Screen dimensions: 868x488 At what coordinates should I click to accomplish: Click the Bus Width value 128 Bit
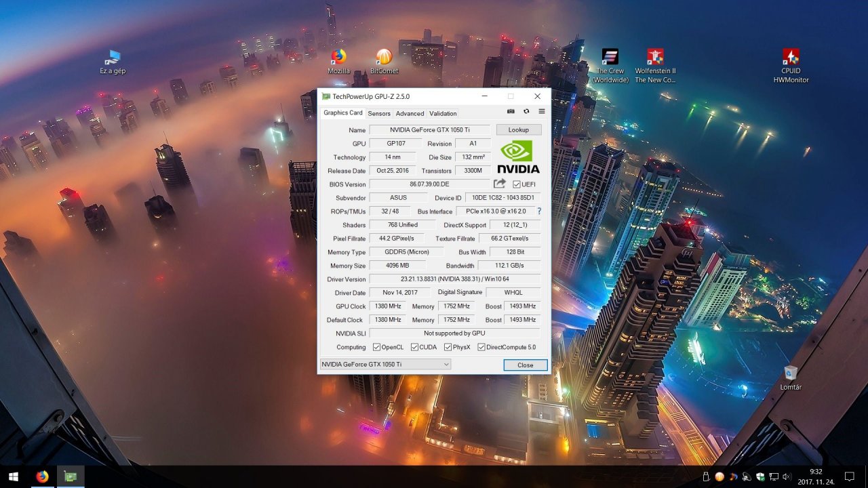click(x=515, y=252)
